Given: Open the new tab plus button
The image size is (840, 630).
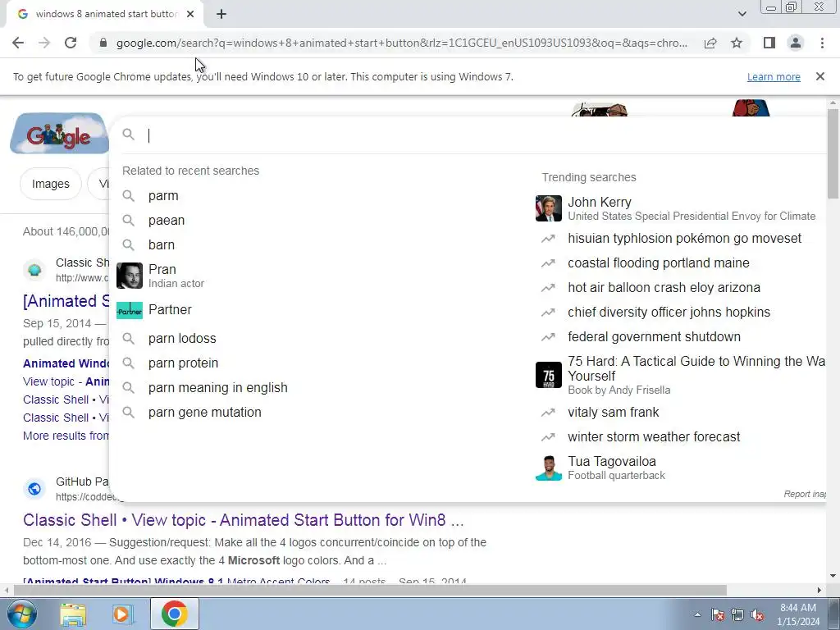Looking at the screenshot, I should (221, 15).
